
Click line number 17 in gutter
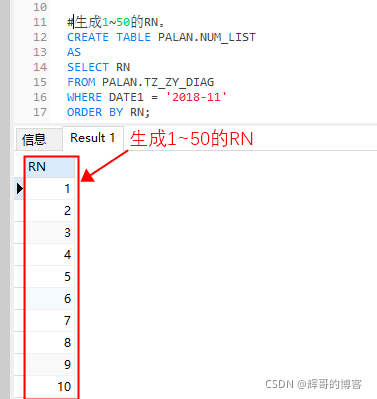(x=40, y=112)
